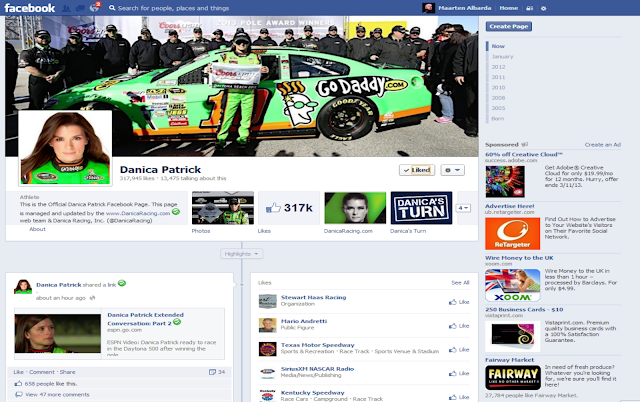Open Danica Patrick's profile picture
Screen dimensions: 640x402
[x=65, y=148]
